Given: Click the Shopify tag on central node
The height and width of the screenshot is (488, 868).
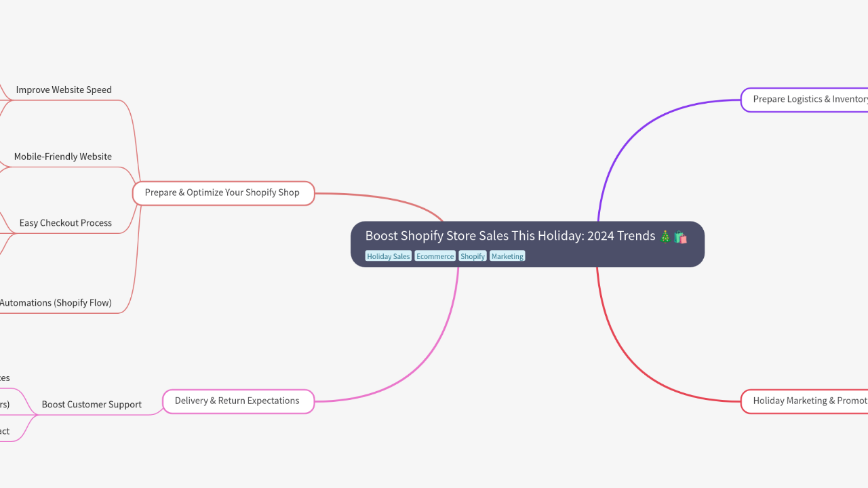Looking at the screenshot, I should pyautogui.click(x=473, y=256).
